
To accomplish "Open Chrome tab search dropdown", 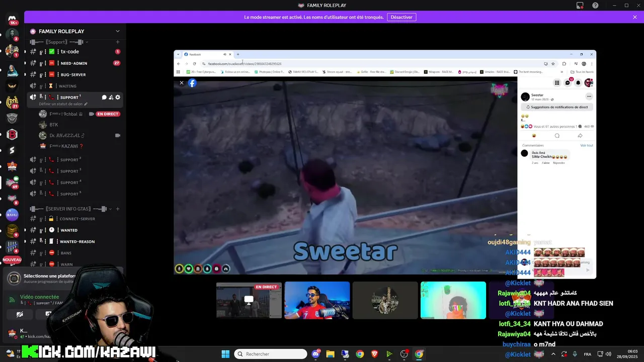I will coord(178,54).
